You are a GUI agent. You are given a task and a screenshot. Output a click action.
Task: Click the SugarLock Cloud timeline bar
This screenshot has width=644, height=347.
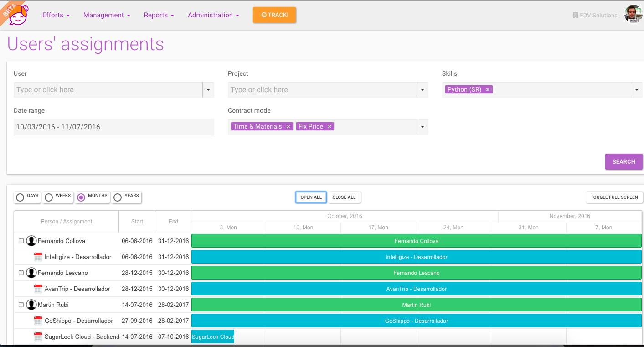tap(213, 337)
